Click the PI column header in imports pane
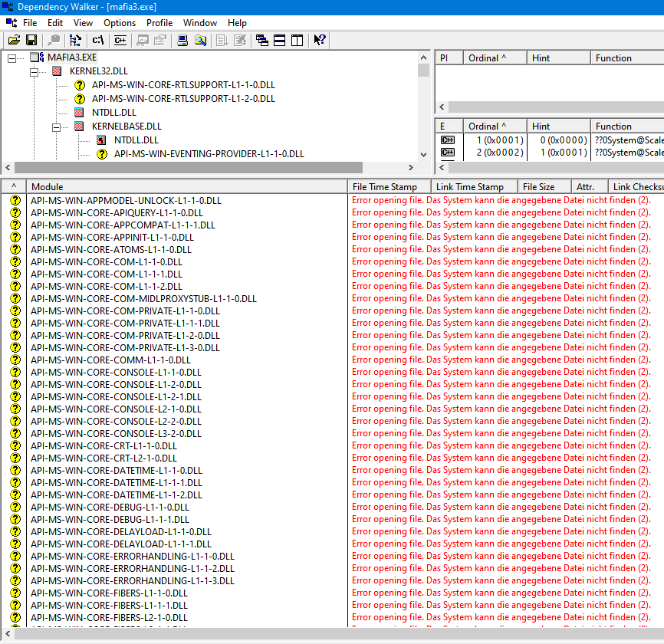Screen dimensions: 664x644 tap(449, 58)
